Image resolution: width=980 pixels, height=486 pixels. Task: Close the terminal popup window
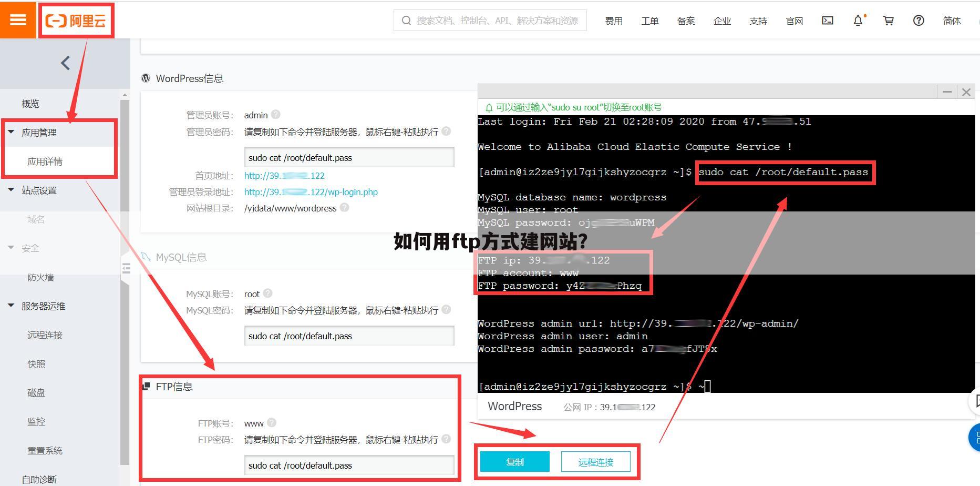966,92
